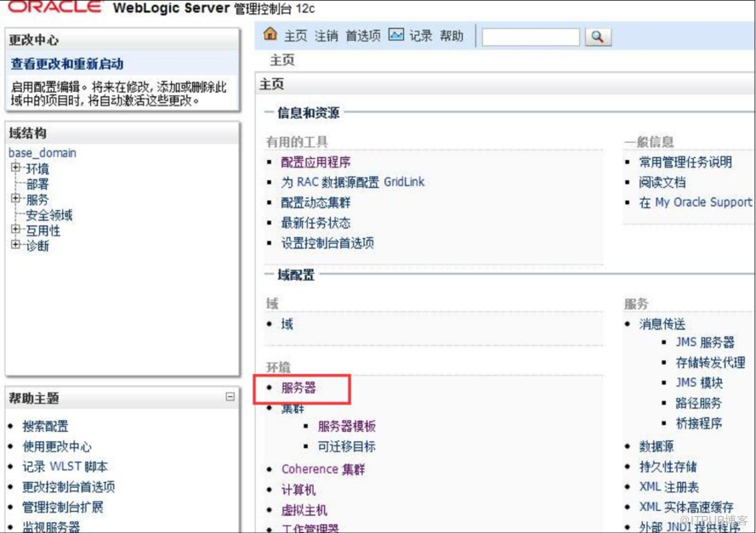Image resolution: width=756 pixels, height=533 pixels.
Task: Expand the 诊断 tree node
Action: point(15,244)
